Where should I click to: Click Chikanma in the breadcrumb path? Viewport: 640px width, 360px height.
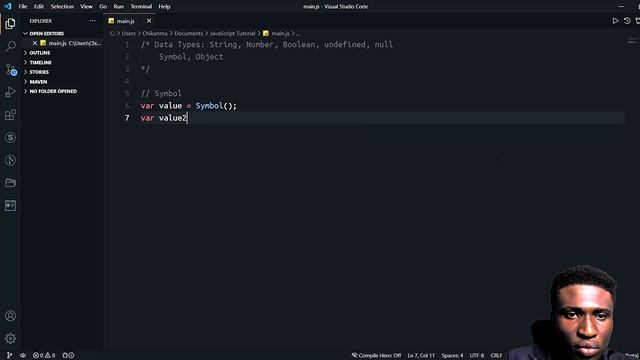[x=155, y=33]
